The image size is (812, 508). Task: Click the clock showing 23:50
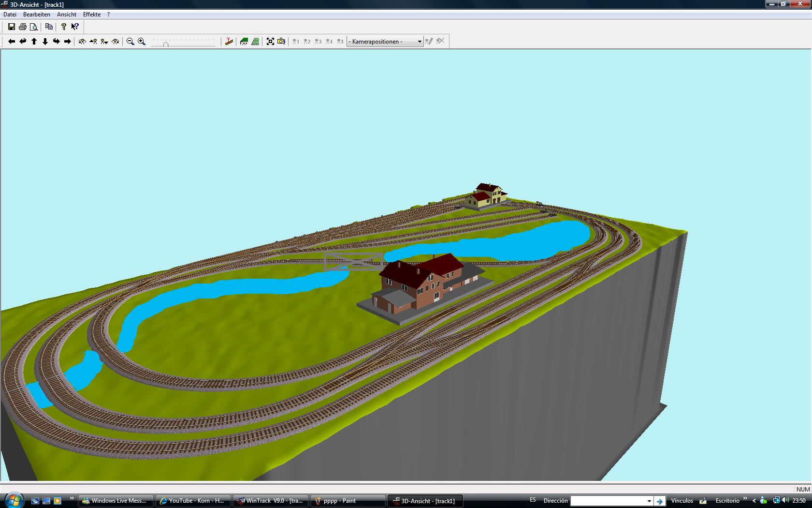coord(799,501)
